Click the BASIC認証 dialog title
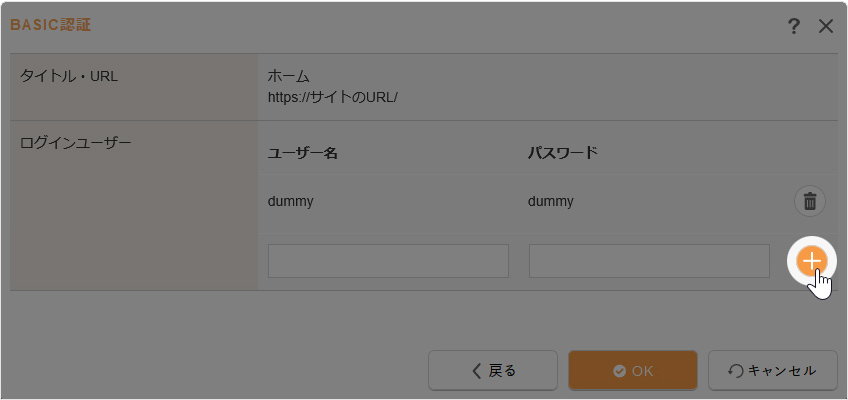The width and height of the screenshot is (848, 400). [51, 25]
